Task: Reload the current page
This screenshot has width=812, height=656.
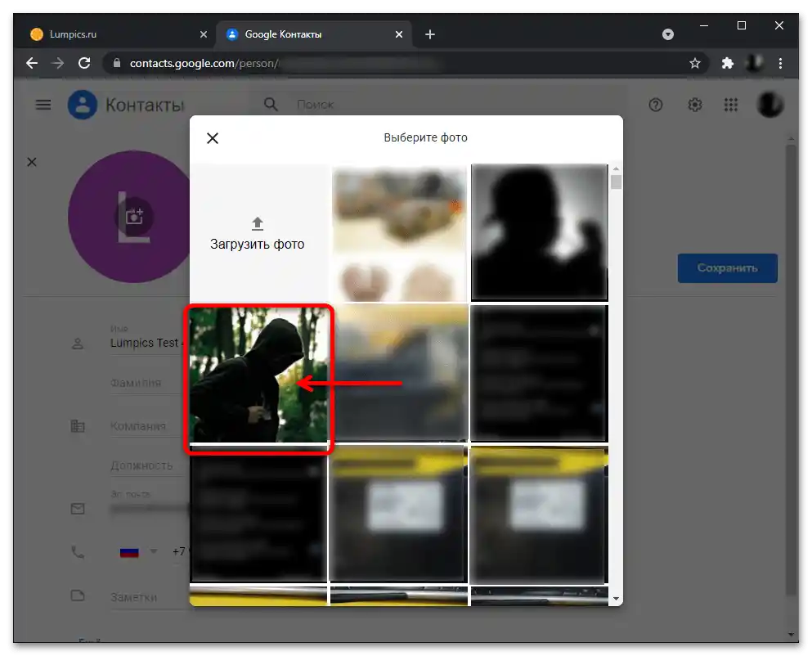Action: pyautogui.click(x=83, y=63)
